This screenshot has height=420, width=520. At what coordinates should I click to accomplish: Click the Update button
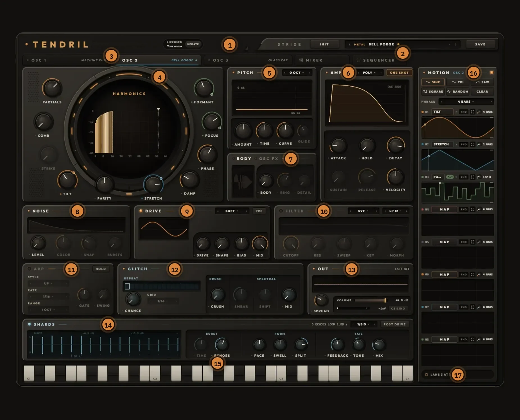click(x=193, y=44)
